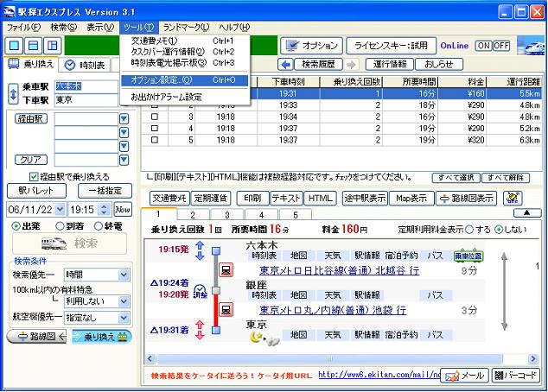Toggle 経由駅で乗り換える checkbox

coord(34,177)
